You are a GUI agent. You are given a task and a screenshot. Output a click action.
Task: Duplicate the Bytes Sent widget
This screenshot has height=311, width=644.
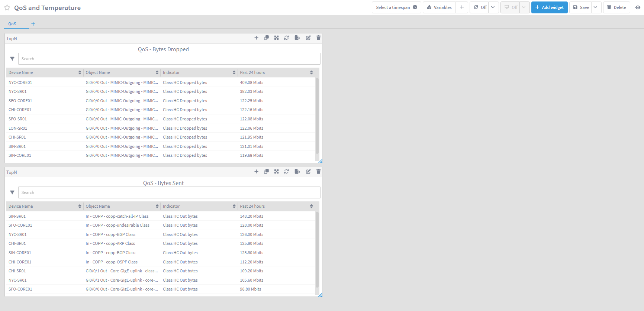click(x=266, y=172)
